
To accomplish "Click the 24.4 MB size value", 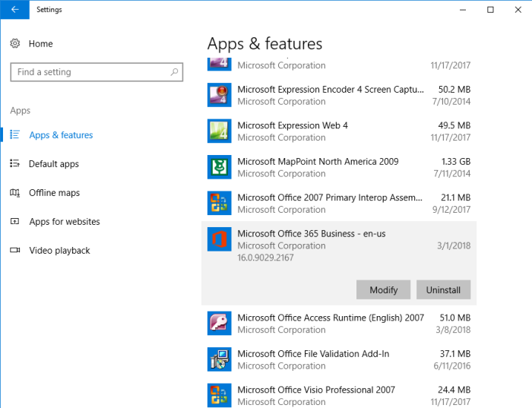I will 454,390.
